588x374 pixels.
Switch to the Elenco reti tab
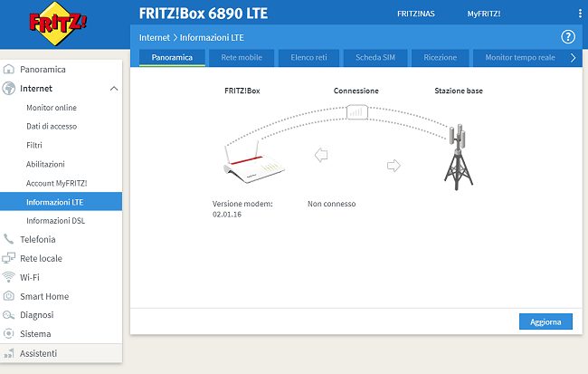[x=308, y=57]
